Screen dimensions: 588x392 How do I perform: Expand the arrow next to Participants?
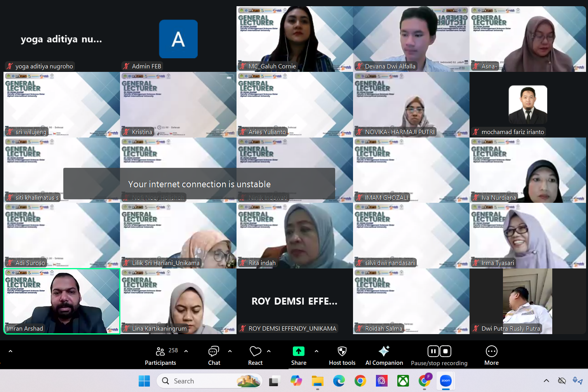(x=186, y=351)
